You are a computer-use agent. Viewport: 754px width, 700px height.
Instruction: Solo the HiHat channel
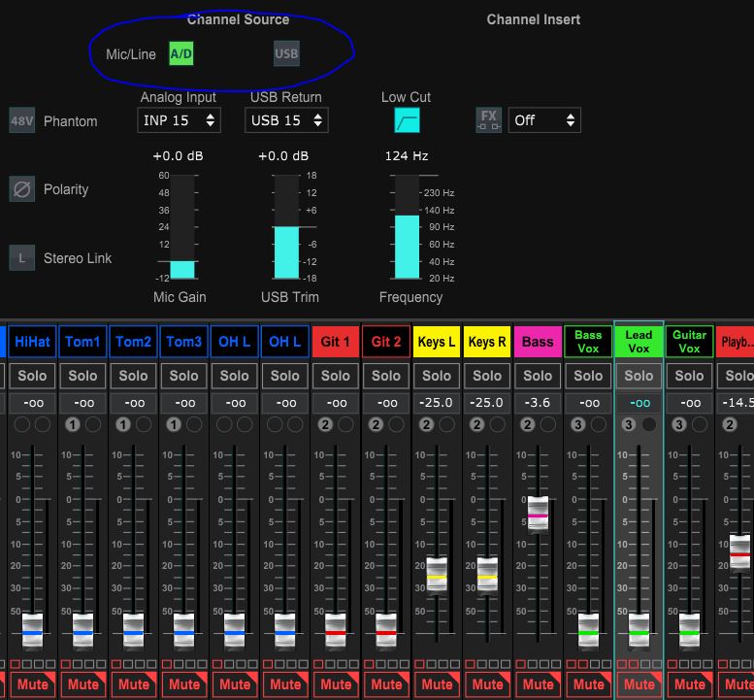[x=32, y=376]
